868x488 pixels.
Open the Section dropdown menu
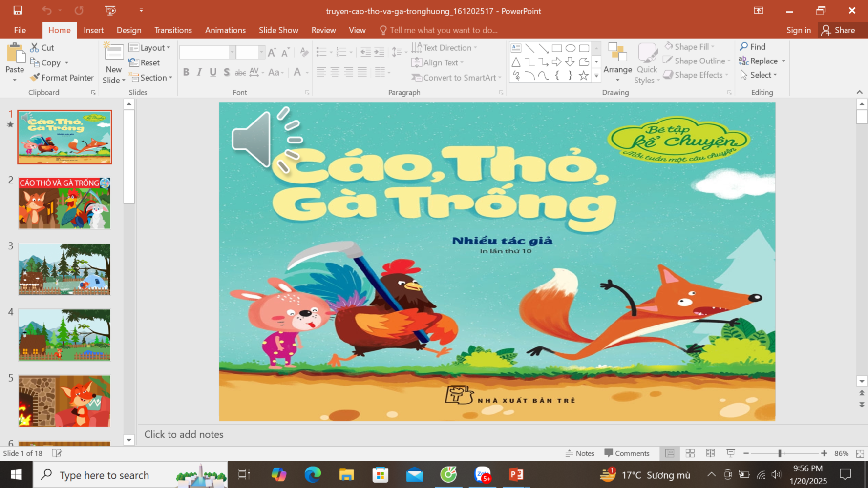point(151,78)
